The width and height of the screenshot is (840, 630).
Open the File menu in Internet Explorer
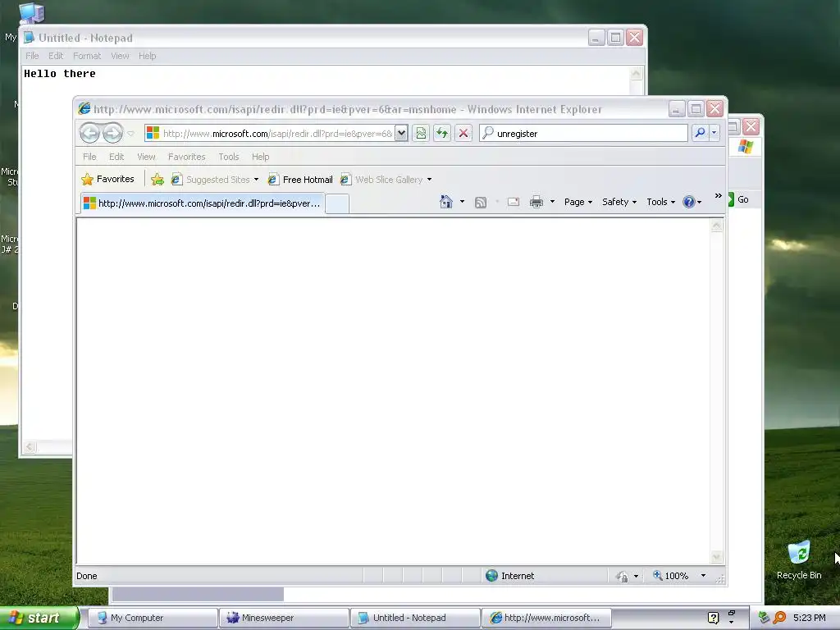click(89, 157)
